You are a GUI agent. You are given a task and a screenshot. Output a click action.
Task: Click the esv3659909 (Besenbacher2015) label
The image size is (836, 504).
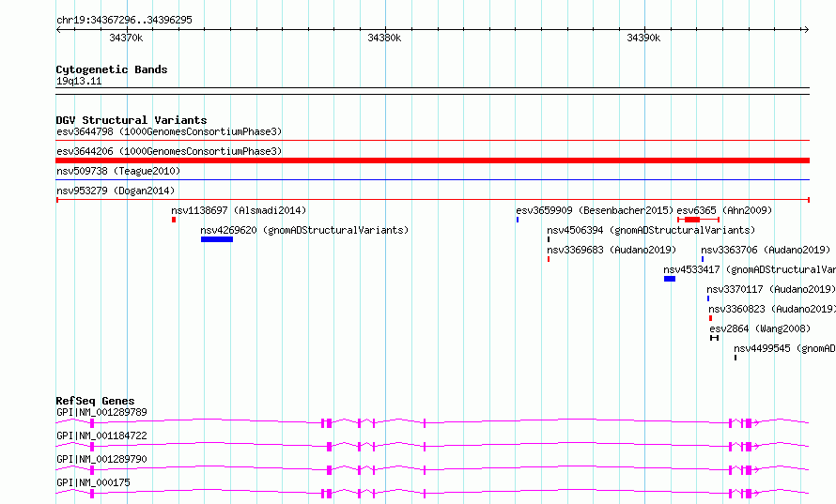coord(595,210)
